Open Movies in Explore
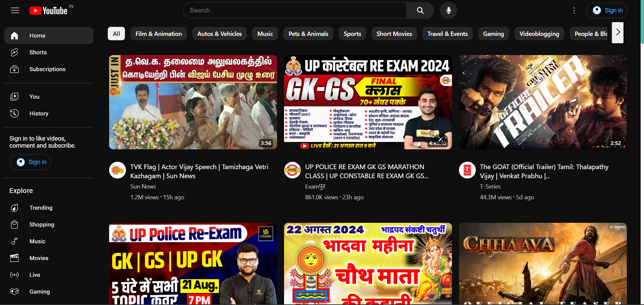Screen dimensions: 644x305 (x=49, y=258)
